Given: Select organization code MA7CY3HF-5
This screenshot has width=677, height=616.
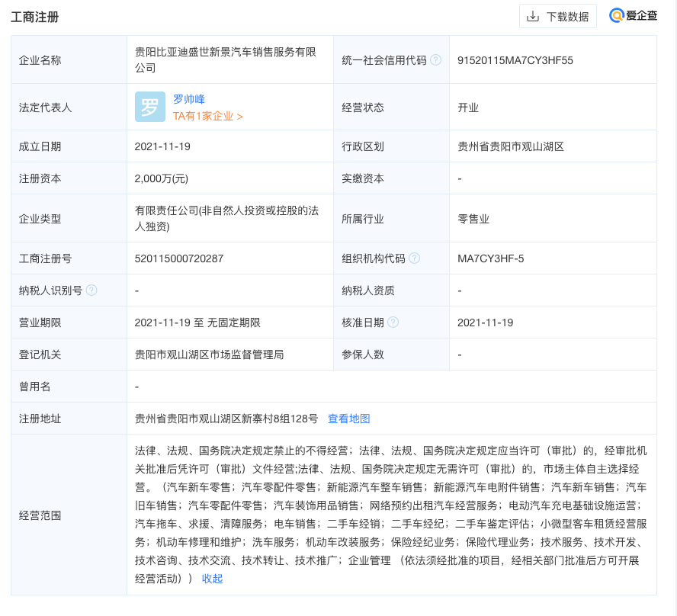Looking at the screenshot, I should [x=490, y=258].
